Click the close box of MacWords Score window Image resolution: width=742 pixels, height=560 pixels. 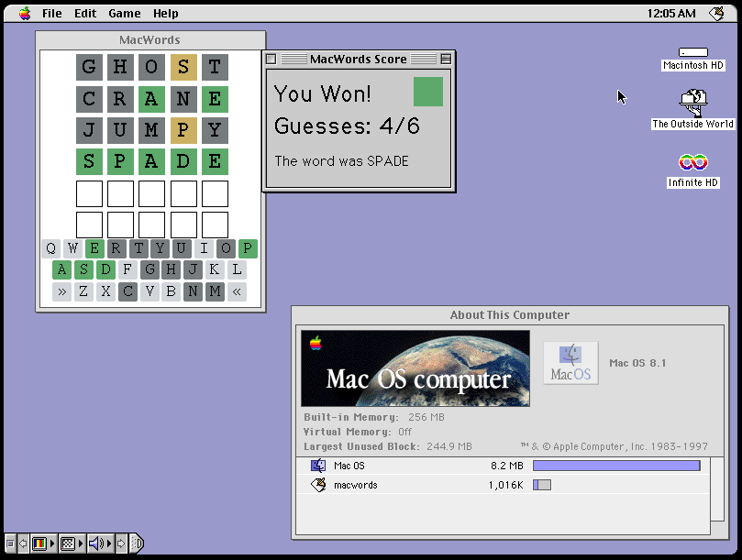tap(271, 60)
